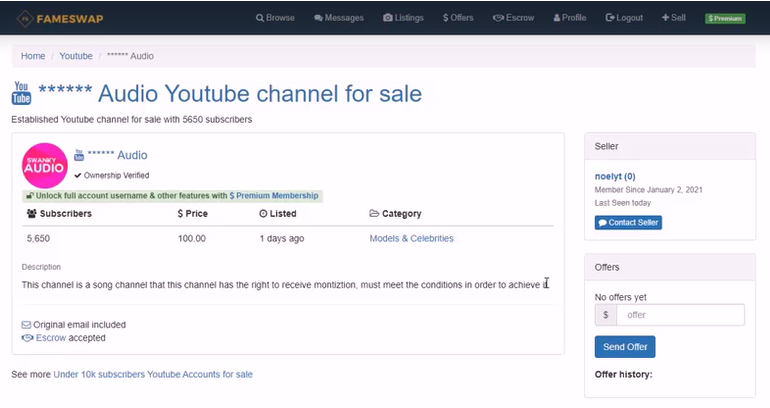Click the 5,650 subscribers value

click(38, 238)
